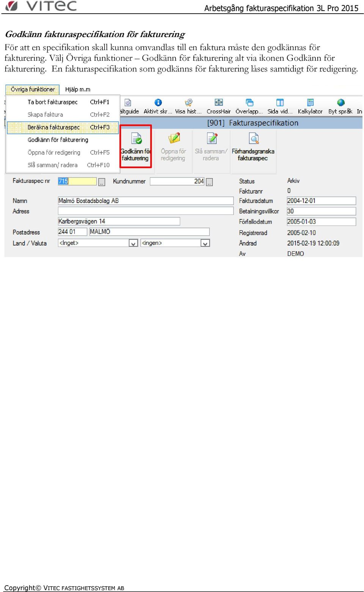Click the Godkänn för fakturering toolbar icon
Viewport: 364px width, 592px height.
pyautogui.click(x=136, y=146)
